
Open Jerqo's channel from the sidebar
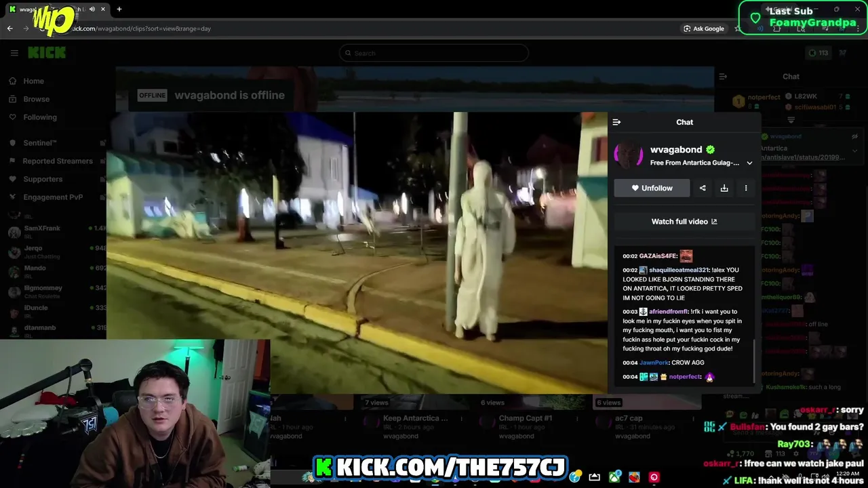tap(54, 251)
